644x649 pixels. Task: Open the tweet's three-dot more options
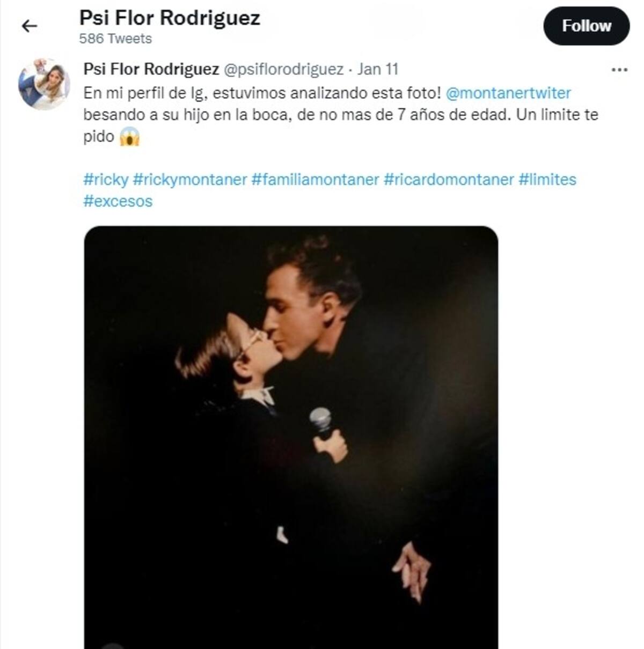[x=619, y=70]
